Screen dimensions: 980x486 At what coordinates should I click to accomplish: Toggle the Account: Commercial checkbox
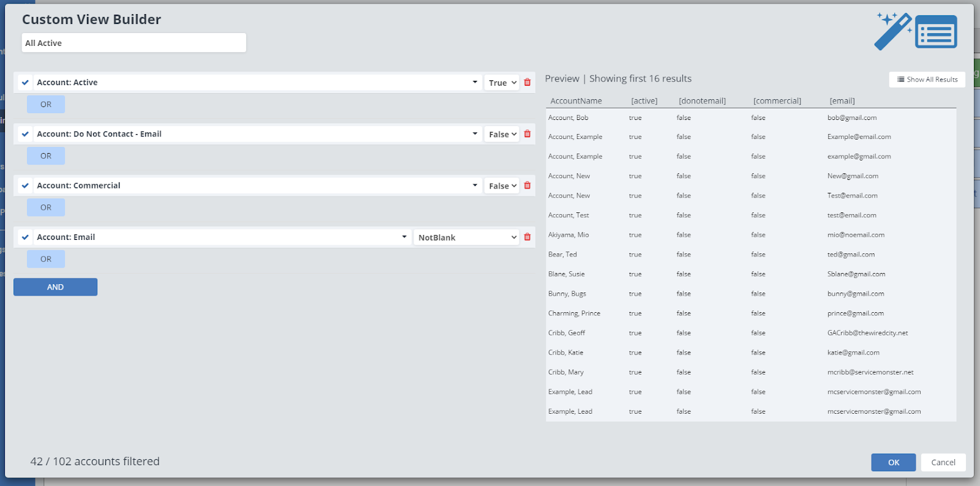[25, 185]
